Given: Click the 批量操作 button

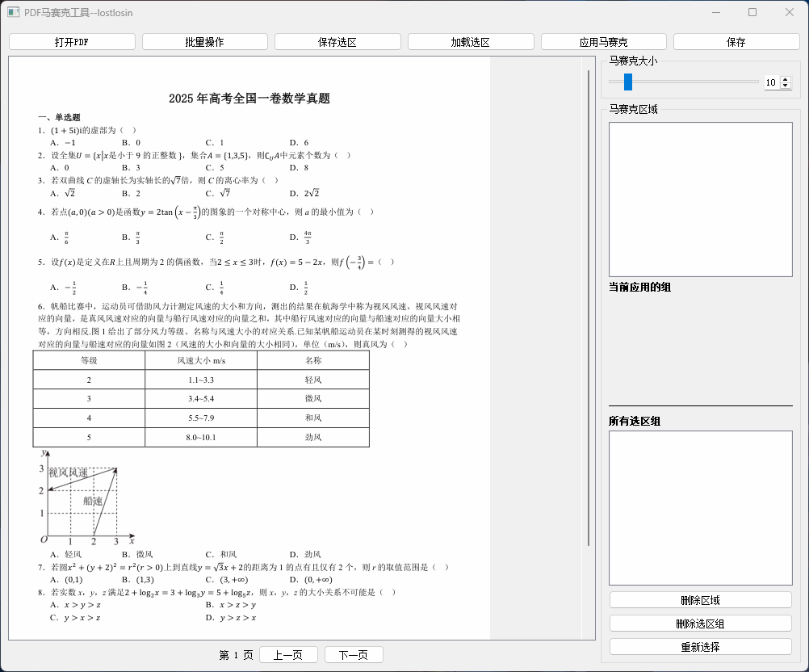Looking at the screenshot, I should [204, 40].
